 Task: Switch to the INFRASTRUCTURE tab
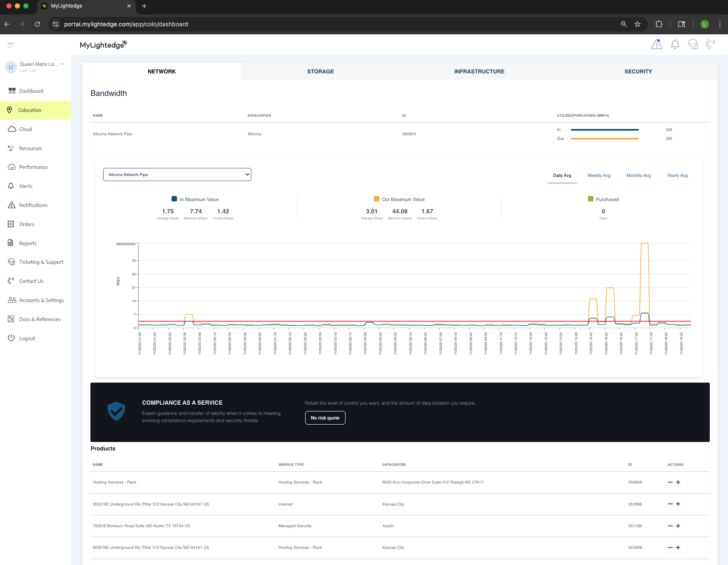(x=479, y=72)
